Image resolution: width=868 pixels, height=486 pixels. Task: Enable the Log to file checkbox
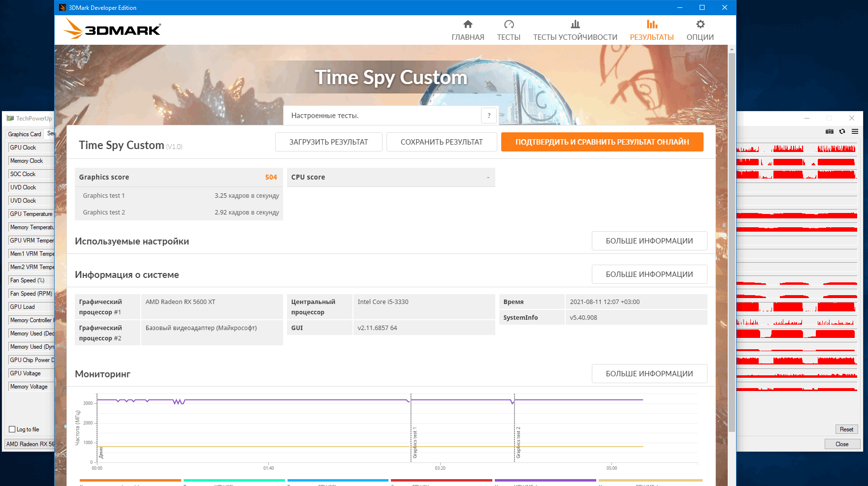12,429
